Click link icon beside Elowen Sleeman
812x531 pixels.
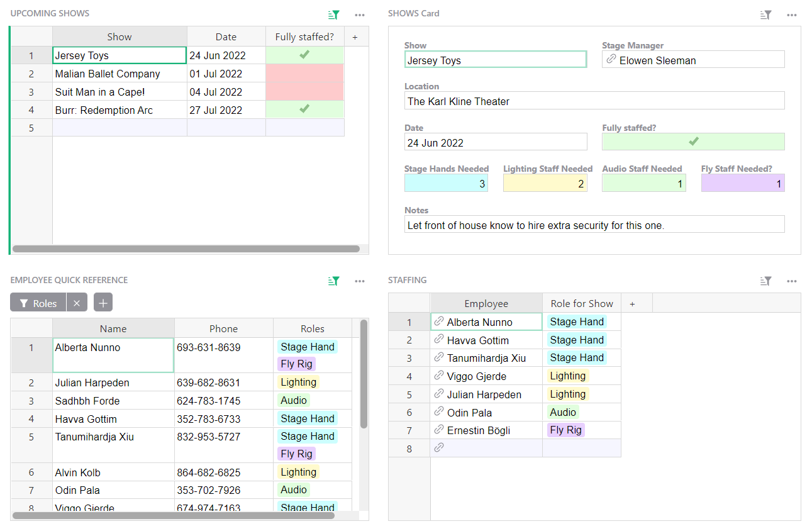(610, 60)
